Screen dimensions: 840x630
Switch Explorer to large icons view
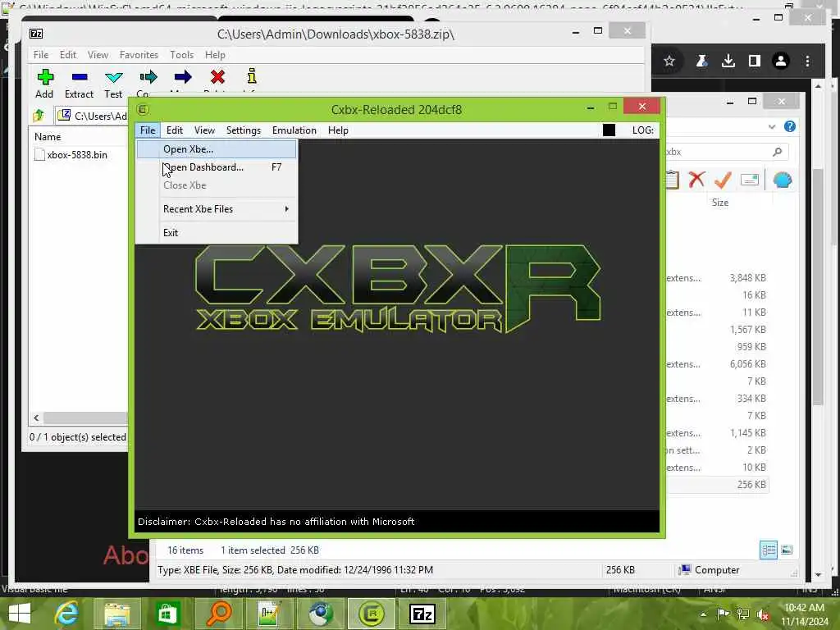coord(787,550)
